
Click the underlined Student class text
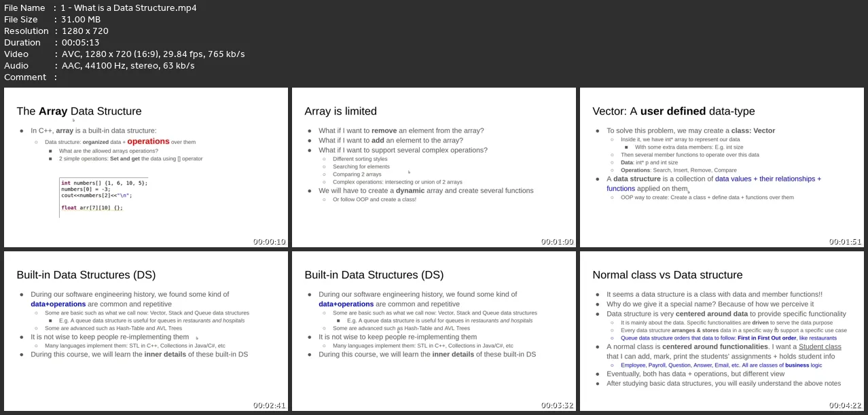[x=820, y=347]
